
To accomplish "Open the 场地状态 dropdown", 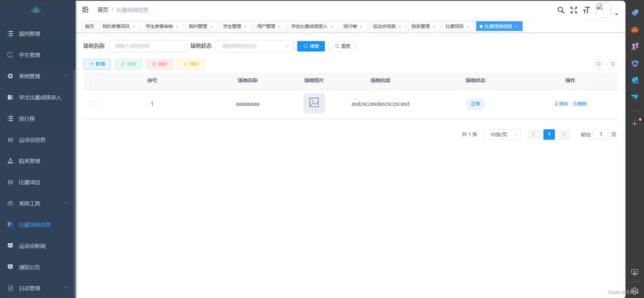I will pyautogui.click(x=254, y=46).
